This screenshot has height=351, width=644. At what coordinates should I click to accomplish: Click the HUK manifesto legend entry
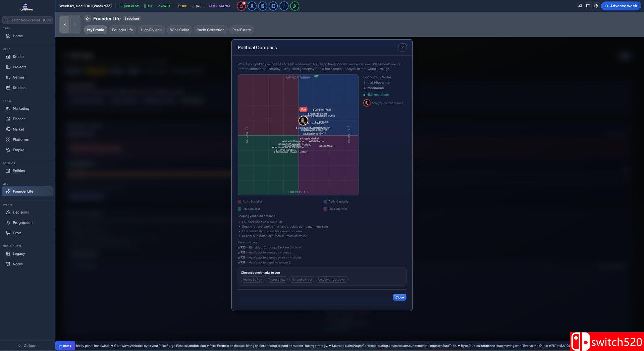tap(376, 95)
